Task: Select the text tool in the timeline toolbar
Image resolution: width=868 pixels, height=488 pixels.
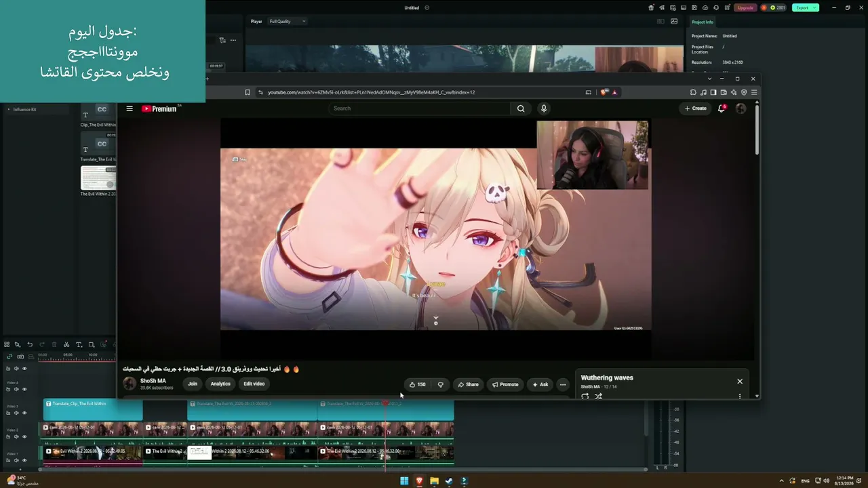Action: [79, 344]
